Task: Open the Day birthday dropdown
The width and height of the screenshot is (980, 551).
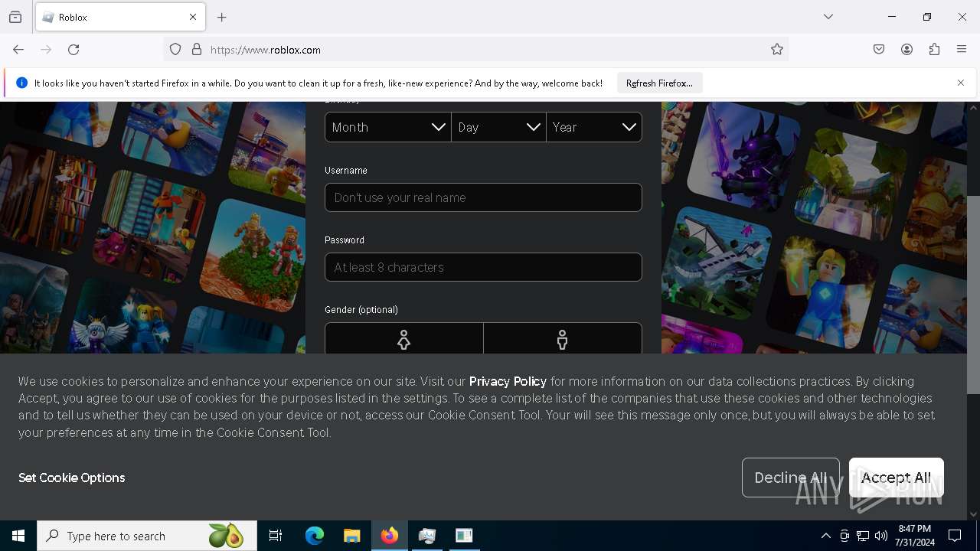Action: point(498,127)
